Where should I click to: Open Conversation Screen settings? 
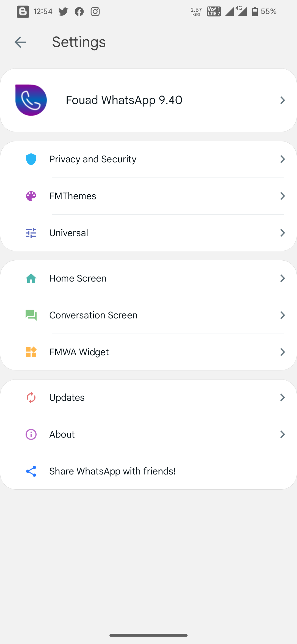(148, 315)
